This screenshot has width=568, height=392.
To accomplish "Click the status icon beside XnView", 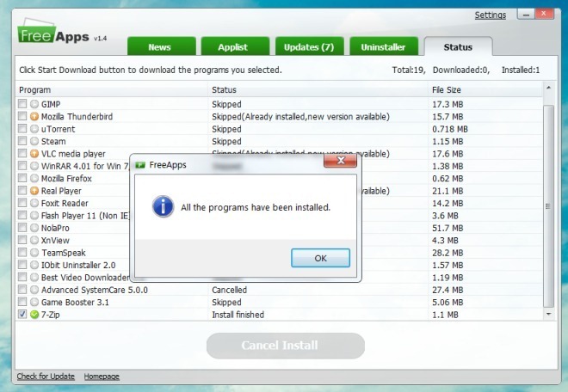I will (34, 241).
